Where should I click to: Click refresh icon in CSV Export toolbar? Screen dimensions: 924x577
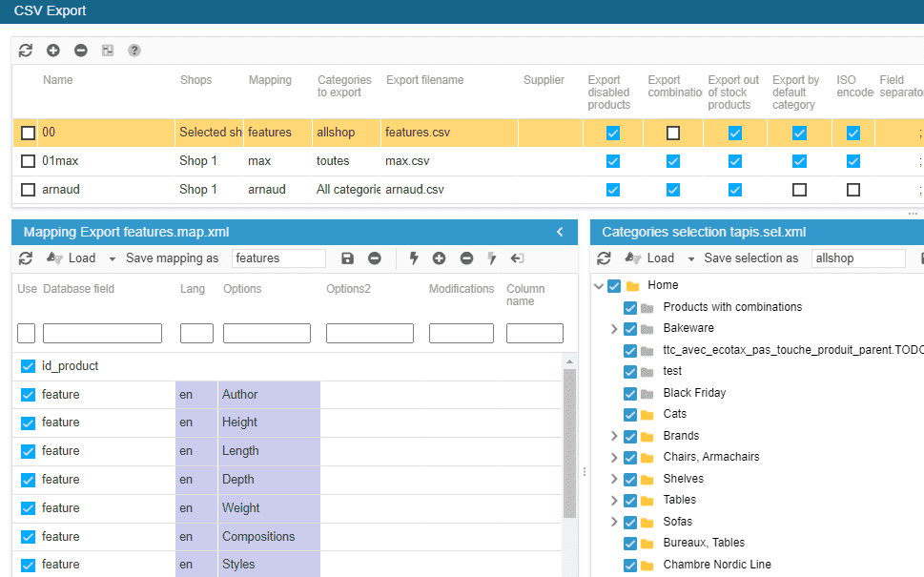26,51
